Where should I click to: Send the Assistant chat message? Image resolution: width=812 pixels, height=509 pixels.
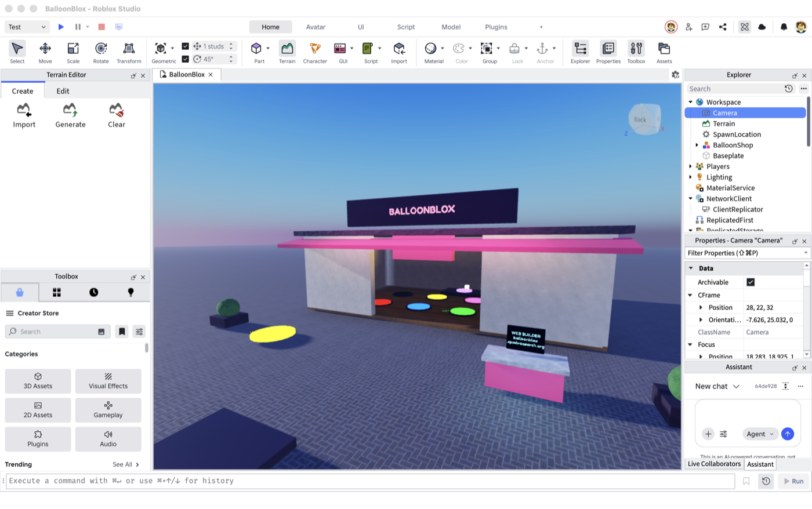coord(787,434)
